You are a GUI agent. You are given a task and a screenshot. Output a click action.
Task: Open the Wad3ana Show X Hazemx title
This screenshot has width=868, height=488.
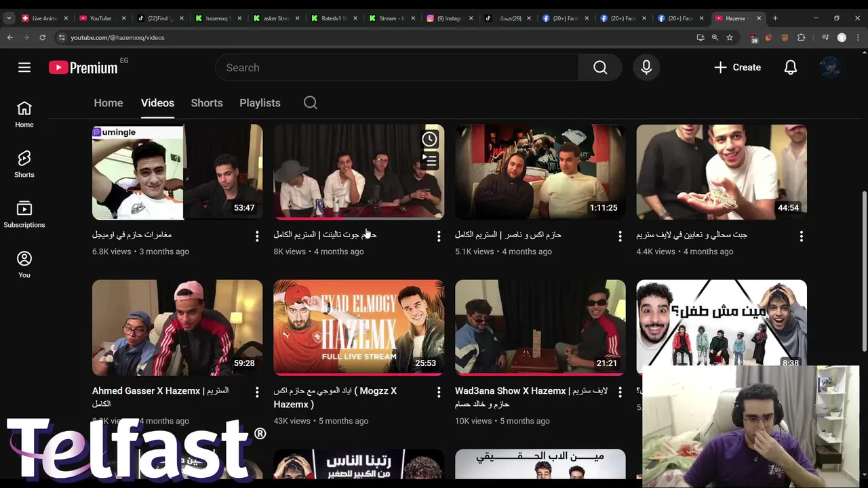(x=531, y=397)
